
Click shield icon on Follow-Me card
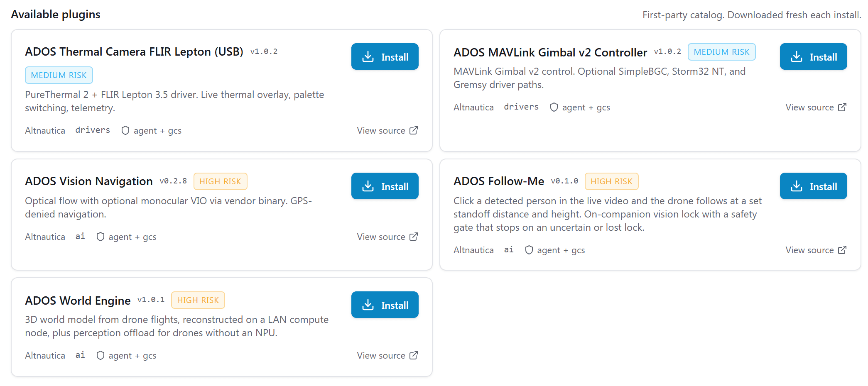point(529,250)
